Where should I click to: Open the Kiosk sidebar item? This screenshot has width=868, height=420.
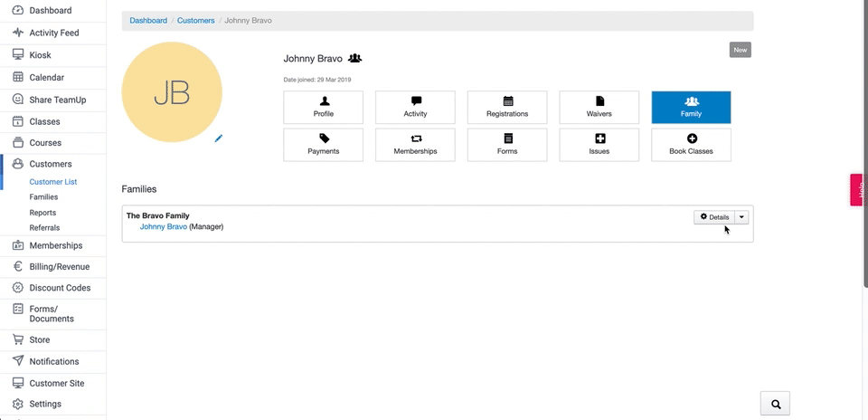tap(40, 55)
